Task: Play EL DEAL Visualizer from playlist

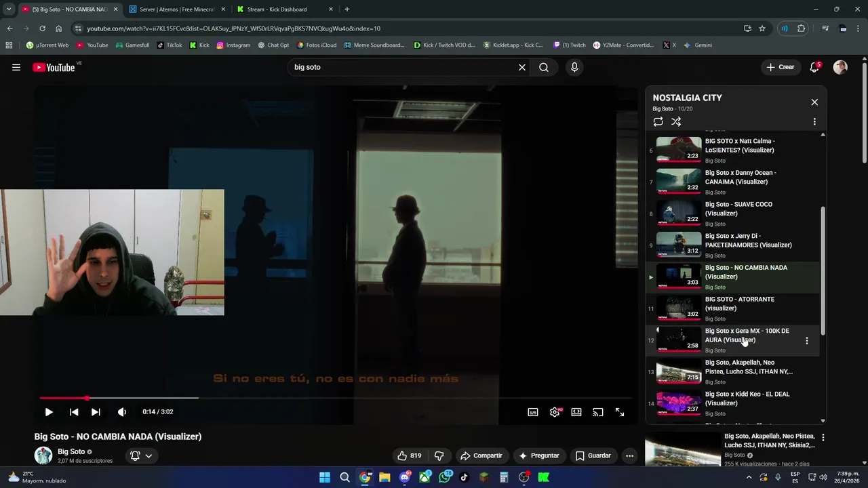Action: coord(732,403)
